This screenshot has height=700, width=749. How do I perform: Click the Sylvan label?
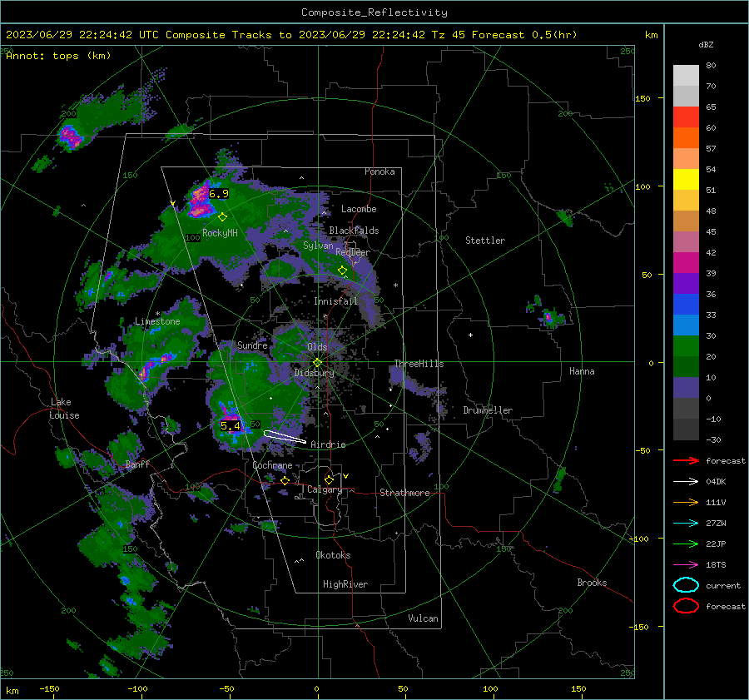318,246
